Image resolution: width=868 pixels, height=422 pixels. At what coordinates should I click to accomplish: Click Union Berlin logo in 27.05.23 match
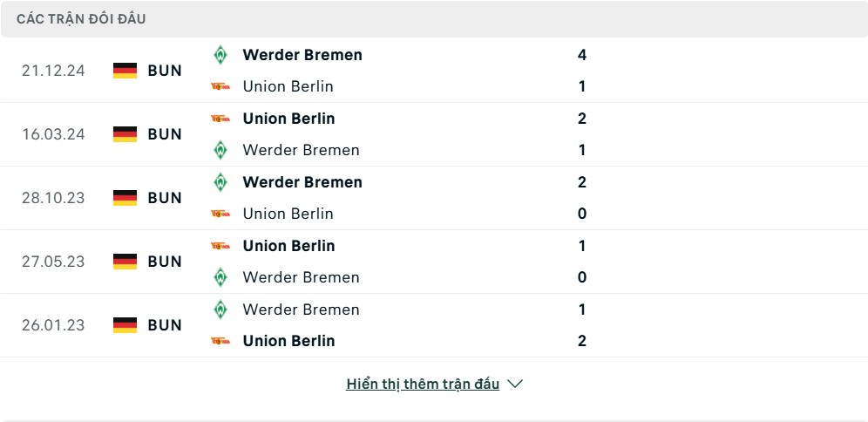pos(220,245)
